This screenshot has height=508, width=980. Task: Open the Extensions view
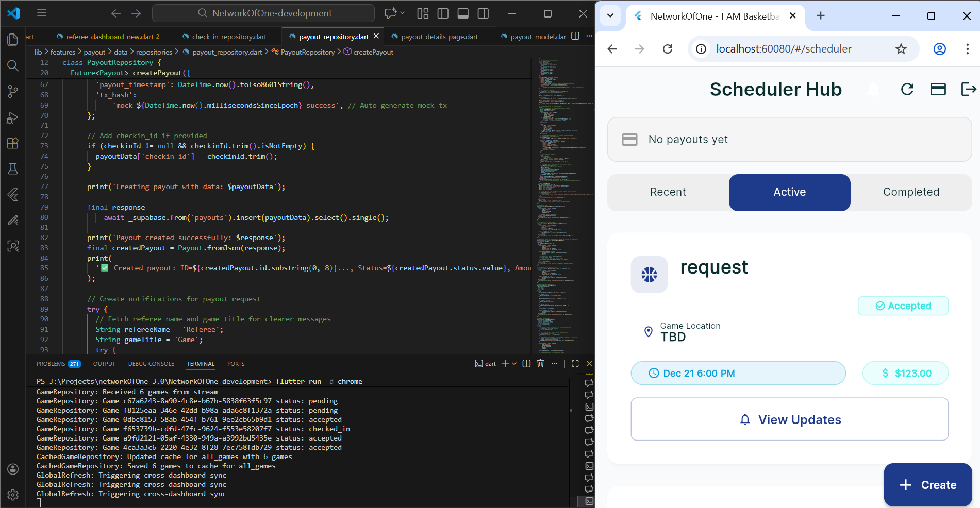(x=13, y=143)
